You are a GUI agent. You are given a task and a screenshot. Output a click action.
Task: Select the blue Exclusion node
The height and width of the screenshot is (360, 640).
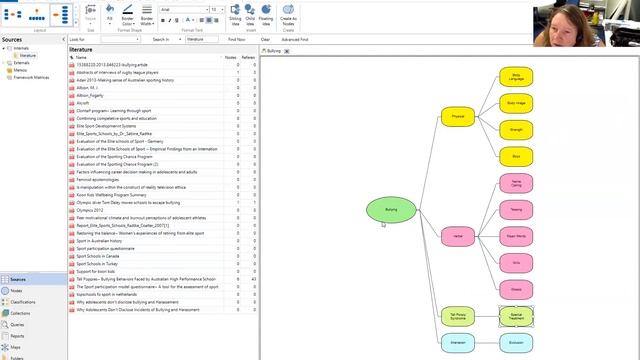(x=516, y=343)
